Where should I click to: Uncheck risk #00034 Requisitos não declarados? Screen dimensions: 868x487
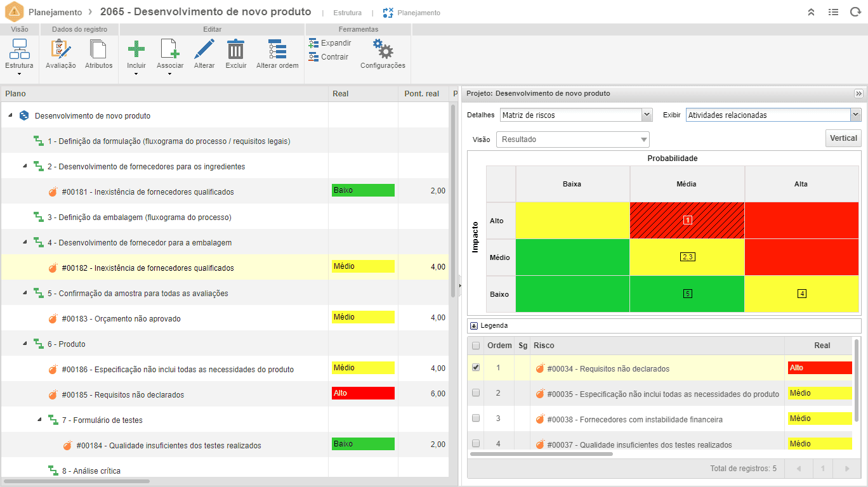[x=476, y=368]
